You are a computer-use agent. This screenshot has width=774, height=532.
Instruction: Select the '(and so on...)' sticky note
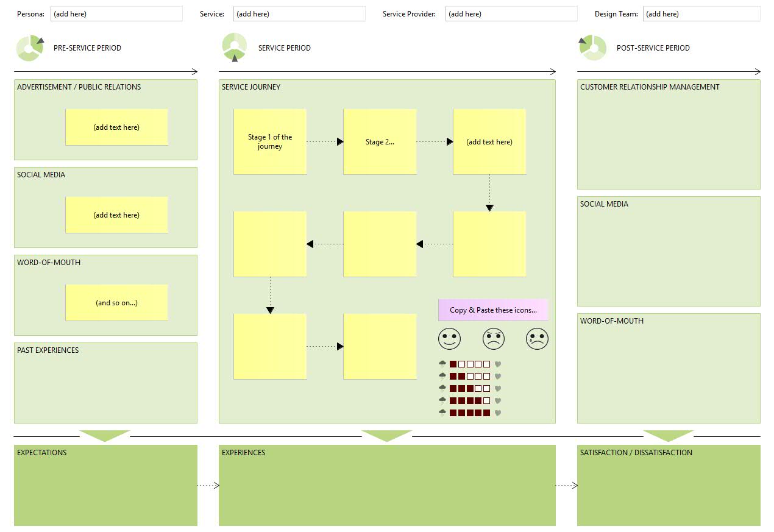pos(116,303)
